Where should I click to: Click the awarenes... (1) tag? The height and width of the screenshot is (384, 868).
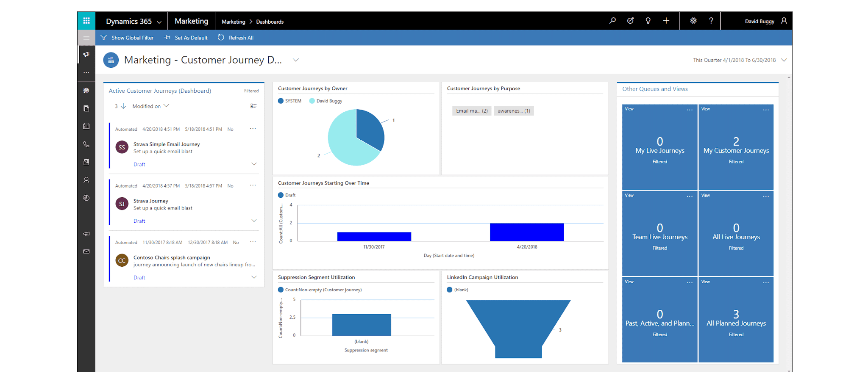coord(514,111)
